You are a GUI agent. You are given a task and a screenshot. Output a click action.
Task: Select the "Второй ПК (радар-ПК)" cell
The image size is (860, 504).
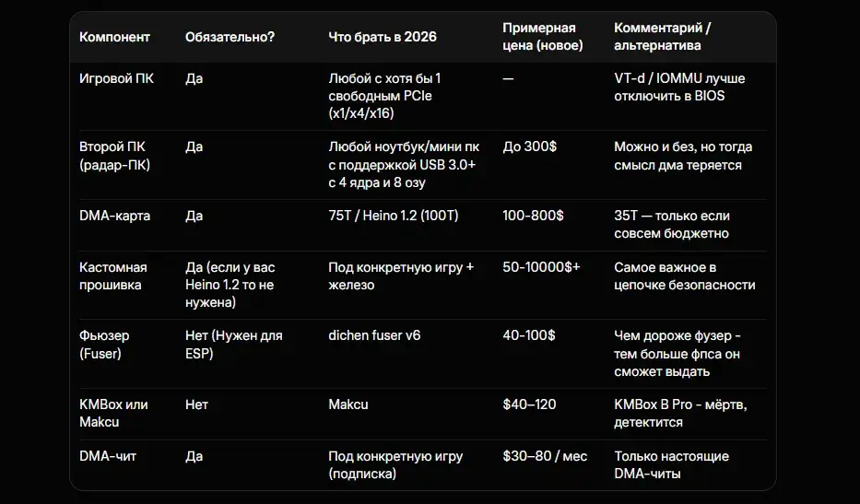point(115,156)
